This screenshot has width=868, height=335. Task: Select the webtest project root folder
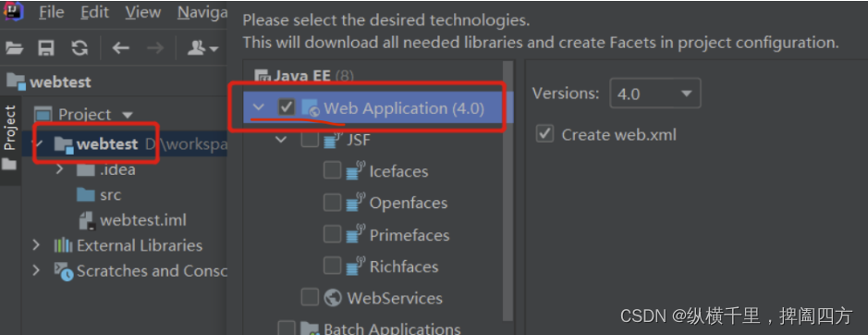pyautogui.click(x=107, y=144)
